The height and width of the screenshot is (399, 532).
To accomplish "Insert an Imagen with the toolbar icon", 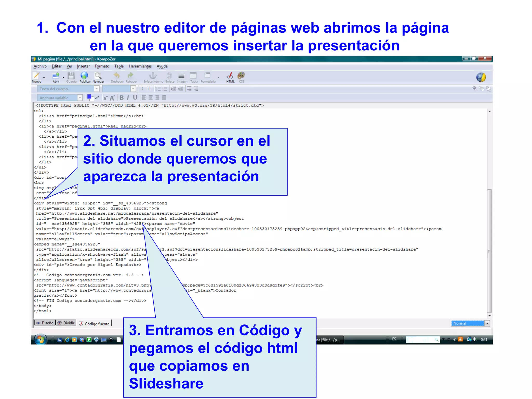I will click(x=181, y=76).
